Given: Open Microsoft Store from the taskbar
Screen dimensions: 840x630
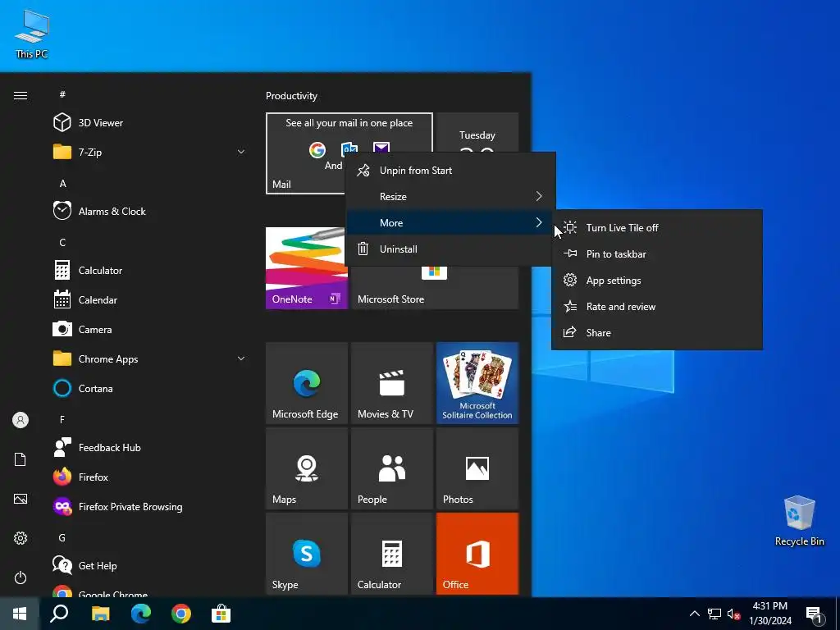Looking at the screenshot, I should coord(221,614).
